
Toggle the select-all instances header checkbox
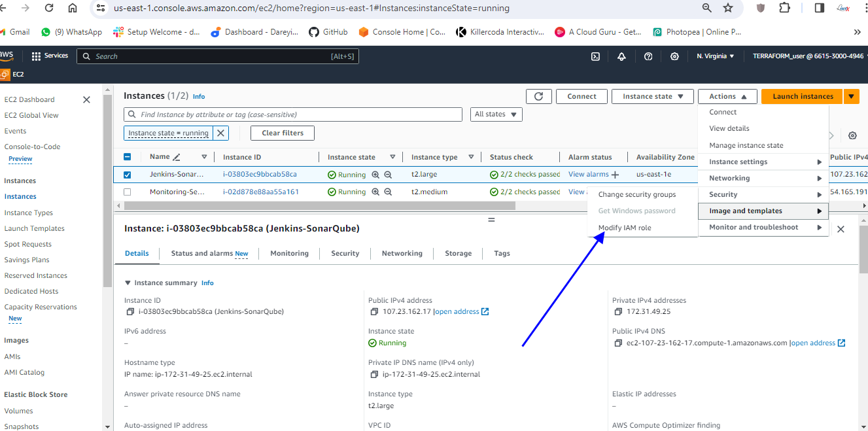(x=128, y=157)
